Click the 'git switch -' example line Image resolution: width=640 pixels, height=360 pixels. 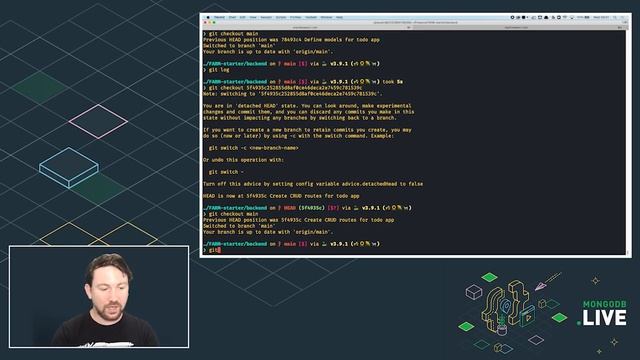227,172
